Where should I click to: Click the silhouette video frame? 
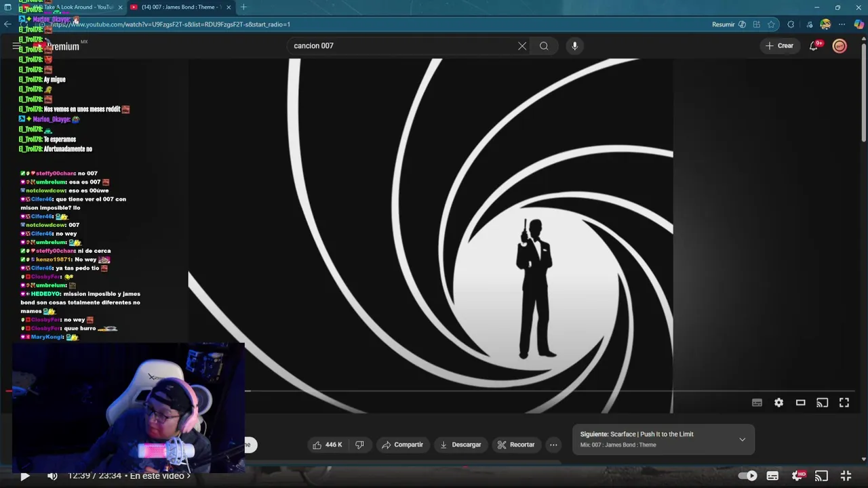click(x=431, y=236)
